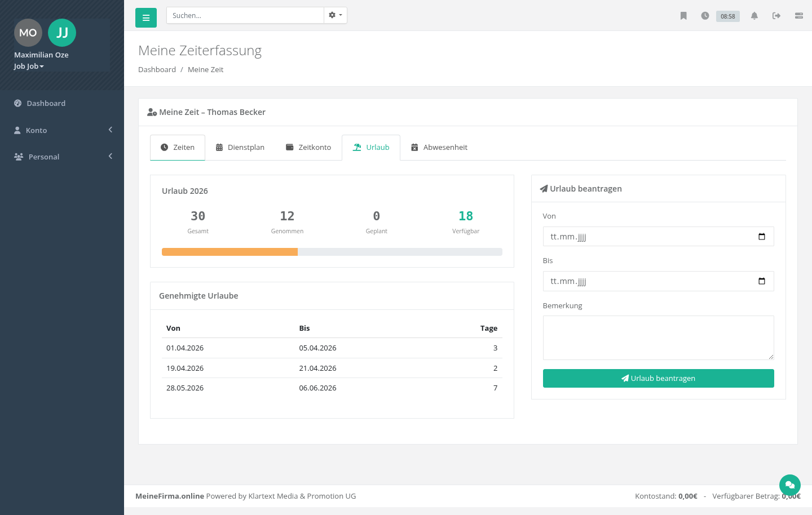Click the 19.04.2026 vacation row
Screen dimensions: 812x515
332,368
